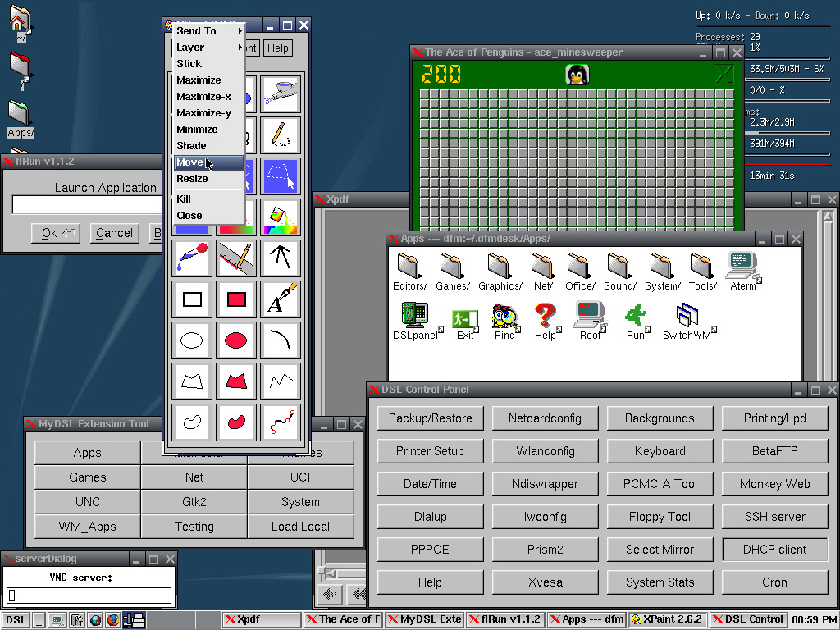This screenshot has width=840, height=630.
Task: Select the arc tool in XPaint
Action: (281, 340)
